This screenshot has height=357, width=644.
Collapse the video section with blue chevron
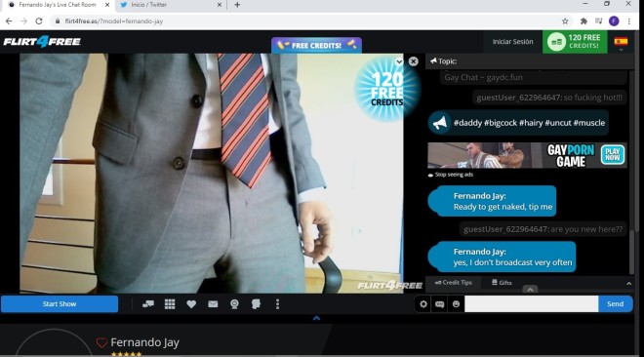click(316, 318)
